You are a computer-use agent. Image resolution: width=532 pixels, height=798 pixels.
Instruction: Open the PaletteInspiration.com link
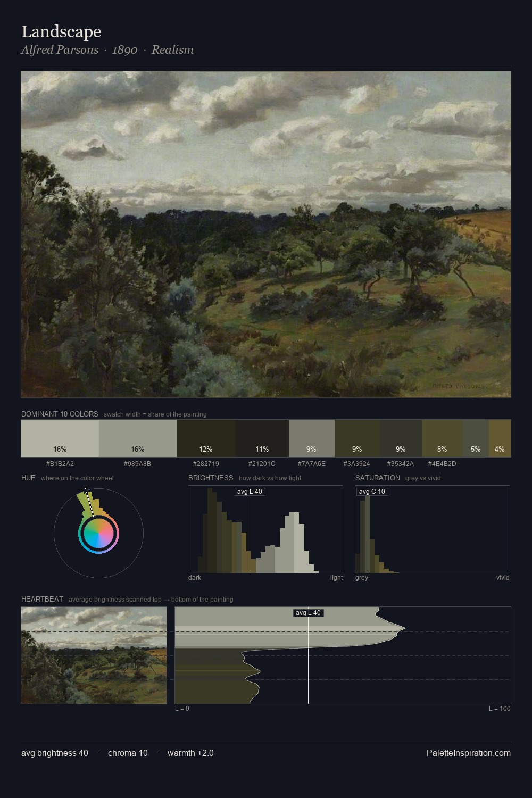(469, 753)
